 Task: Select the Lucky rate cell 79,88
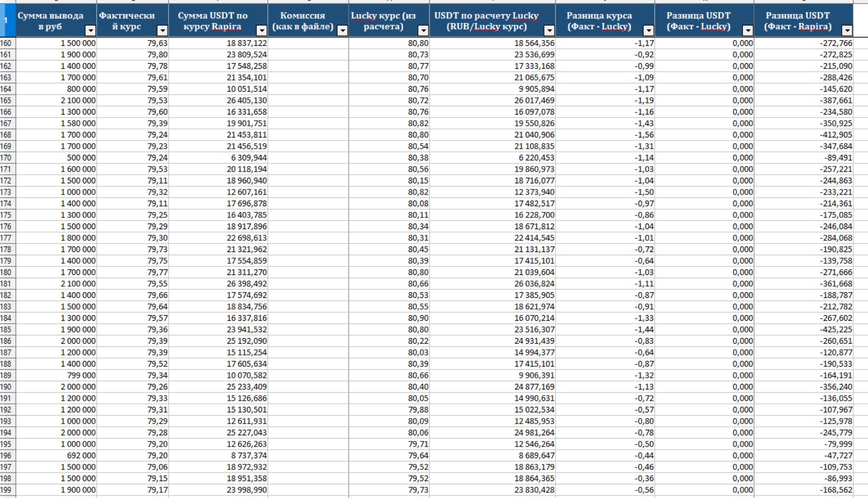[389, 410]
